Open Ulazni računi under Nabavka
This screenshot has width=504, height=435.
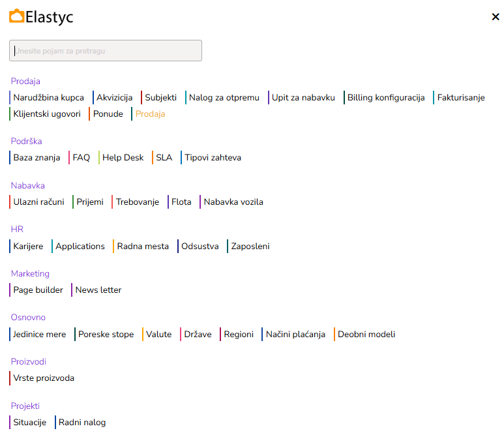[x=38, y=202]
